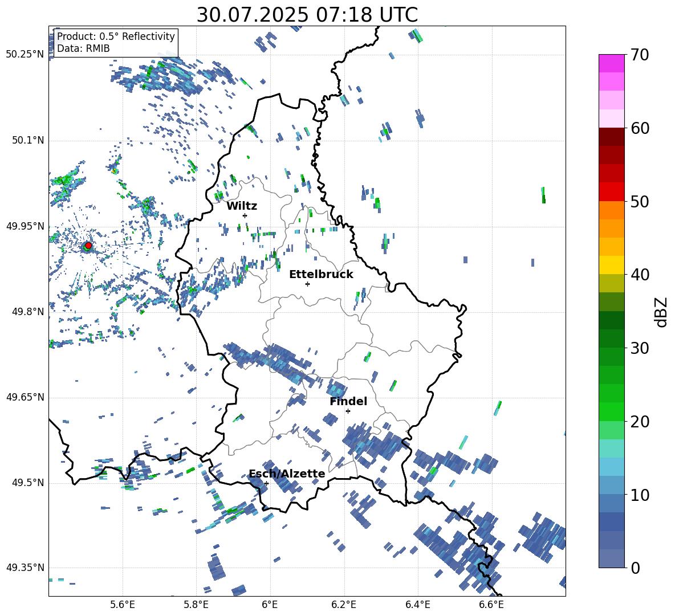Click the Data: RMIB text
675x616 pixels.
pos(83,48)
